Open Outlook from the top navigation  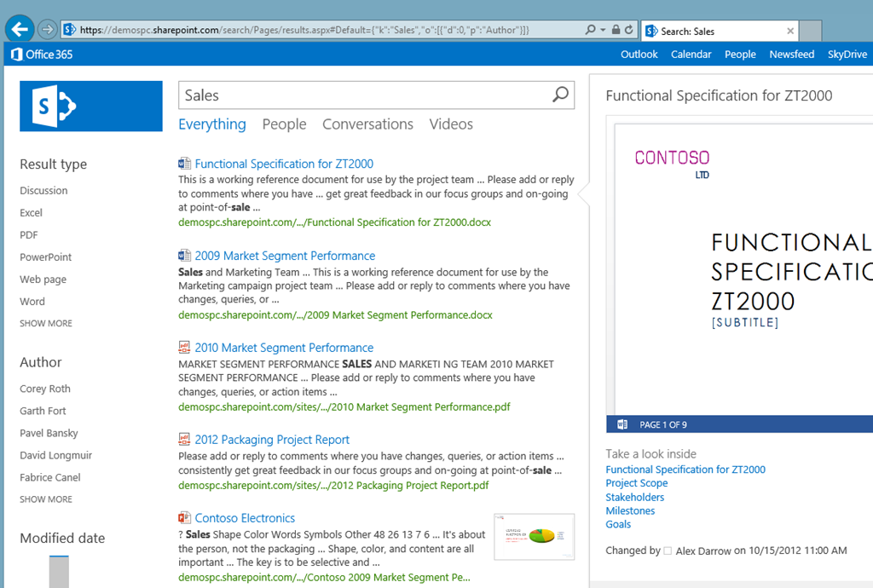(x=639, y=54)
